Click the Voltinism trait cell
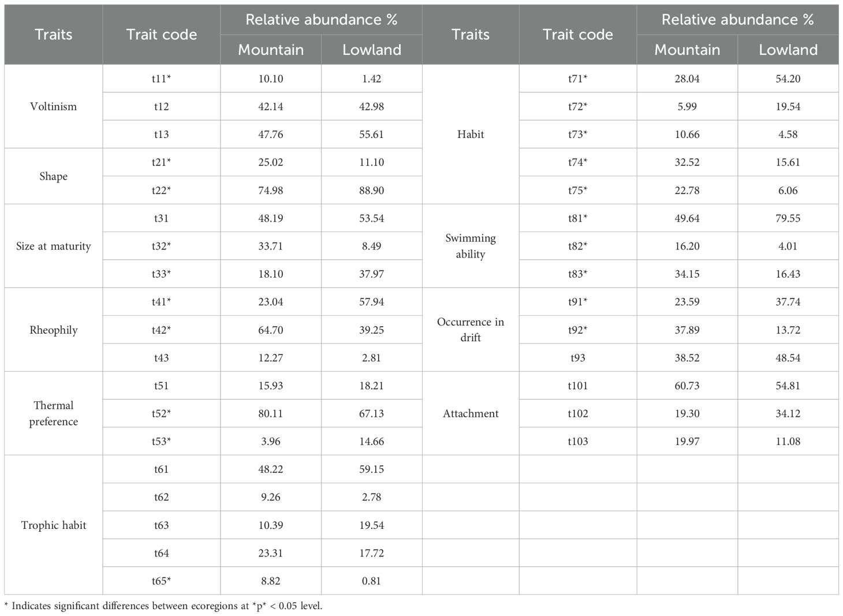The image size is (843, 616). [53, 106]
